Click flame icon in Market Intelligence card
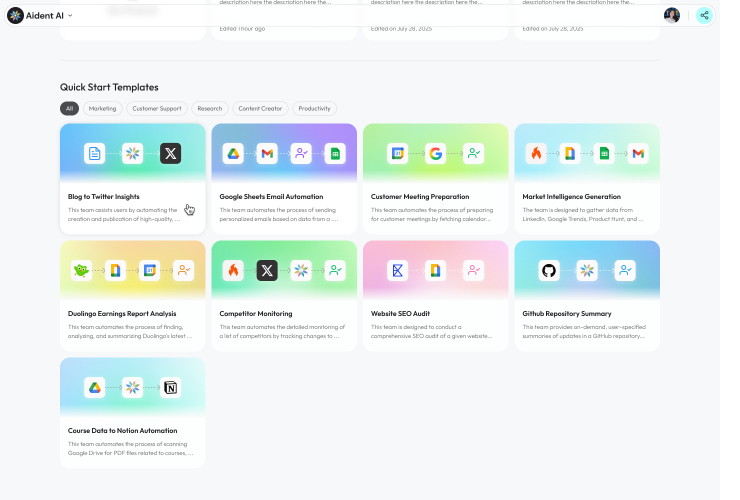Image resolution: width=740 pixels, height=500 pixels. point(536,153)
